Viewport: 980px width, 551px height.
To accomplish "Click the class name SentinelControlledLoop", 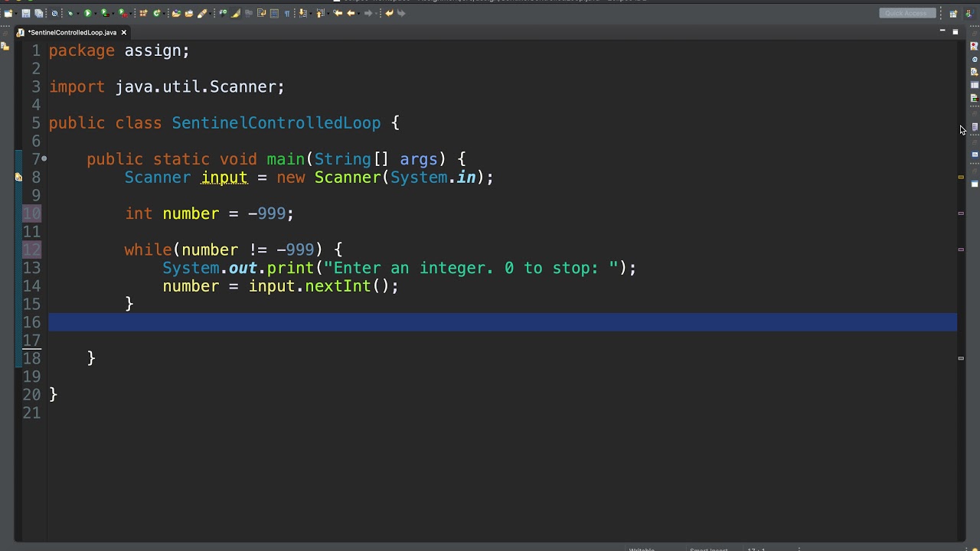I will click(x=276, y=123).
